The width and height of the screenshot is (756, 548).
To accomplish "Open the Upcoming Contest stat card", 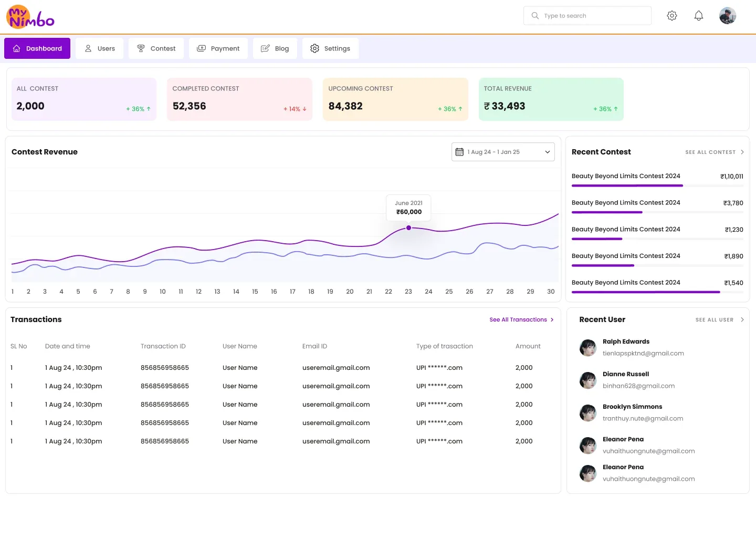I will click(395, 99).
